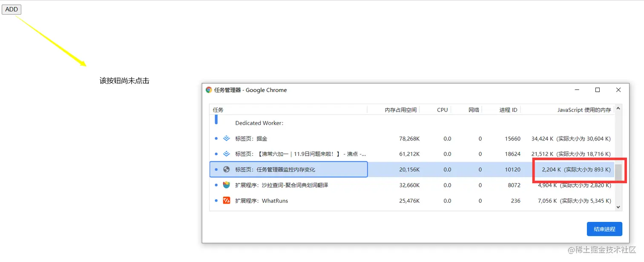
Task: Click process ID 8072
Action: point(515,185)
